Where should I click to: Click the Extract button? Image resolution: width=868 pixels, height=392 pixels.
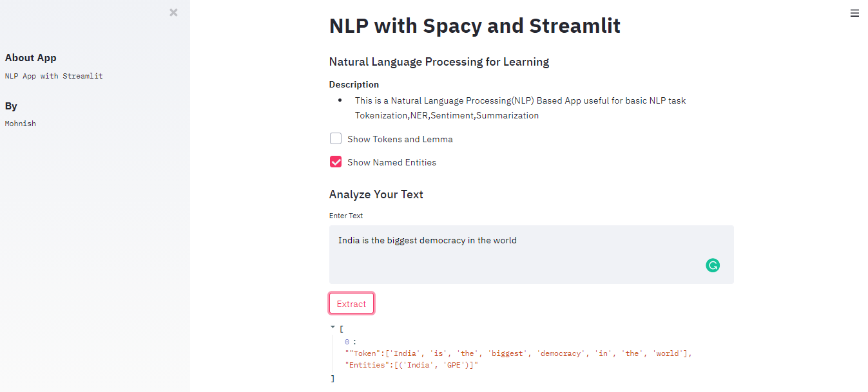point(351,303)
